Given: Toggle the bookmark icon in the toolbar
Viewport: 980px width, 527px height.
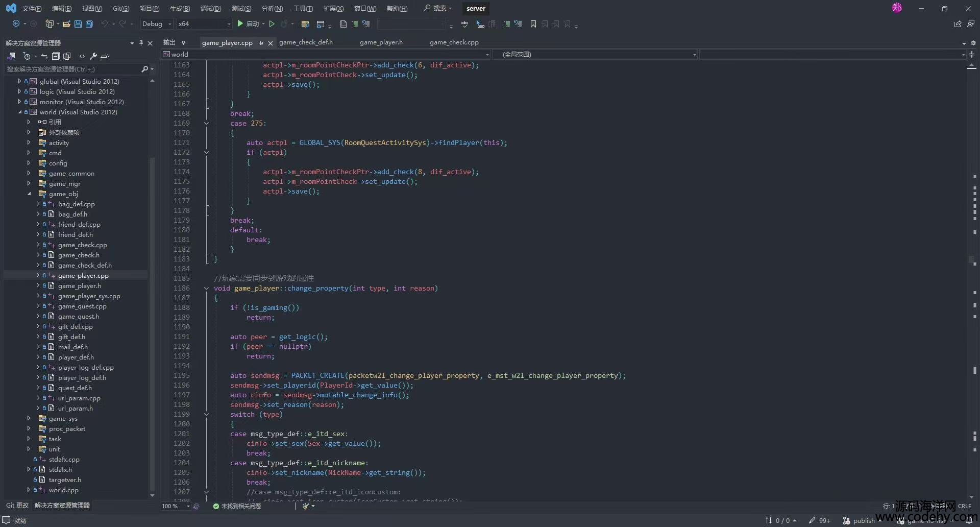Looking at the screenshot, I should point(533,24).
